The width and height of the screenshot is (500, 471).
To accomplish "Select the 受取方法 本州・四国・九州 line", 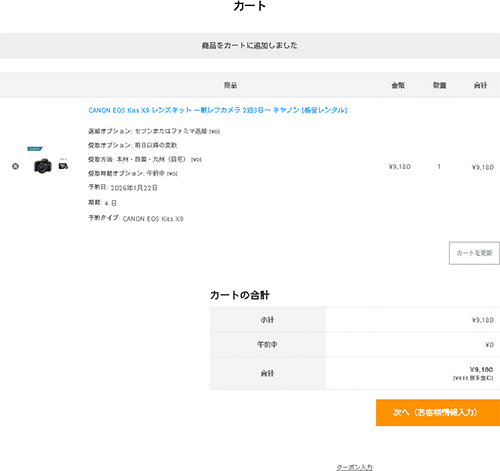I will pos(145,159).
